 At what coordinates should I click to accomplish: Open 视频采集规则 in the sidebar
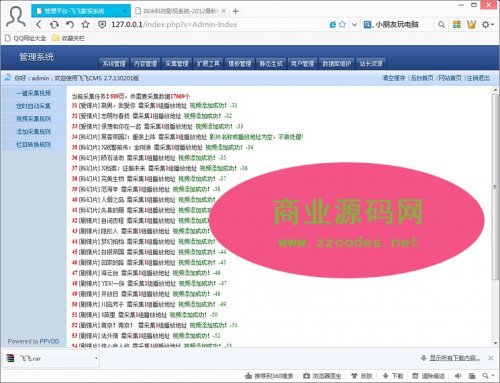pos(33,119)
